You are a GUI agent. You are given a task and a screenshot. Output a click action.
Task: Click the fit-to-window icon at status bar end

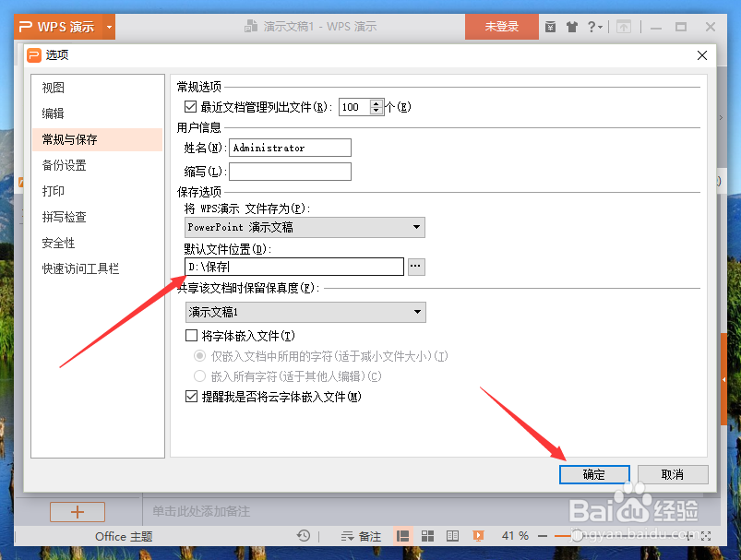(x=706, y=536)
